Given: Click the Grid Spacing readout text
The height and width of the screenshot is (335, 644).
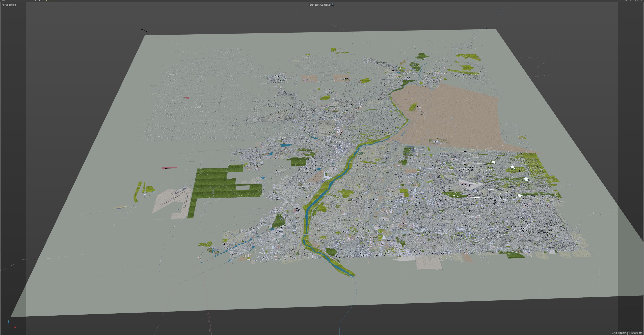Looking at the screenshot, I should point(627,333).
